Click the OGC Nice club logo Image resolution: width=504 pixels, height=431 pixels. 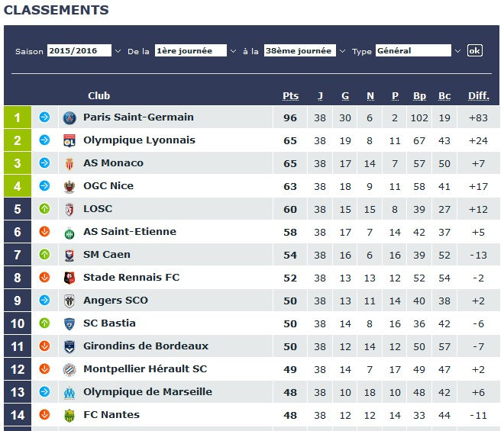[x=69, y=186]
